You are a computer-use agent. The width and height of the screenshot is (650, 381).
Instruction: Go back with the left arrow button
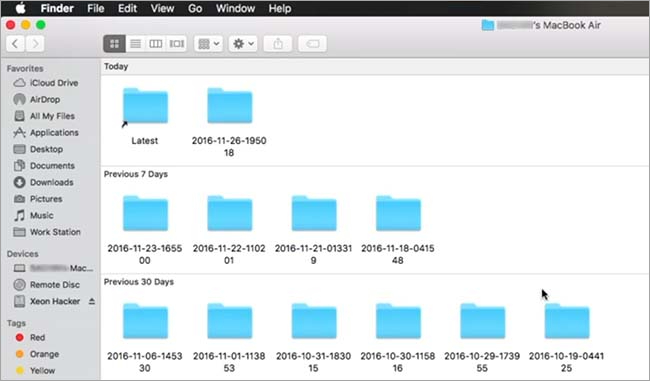point(15,44)
